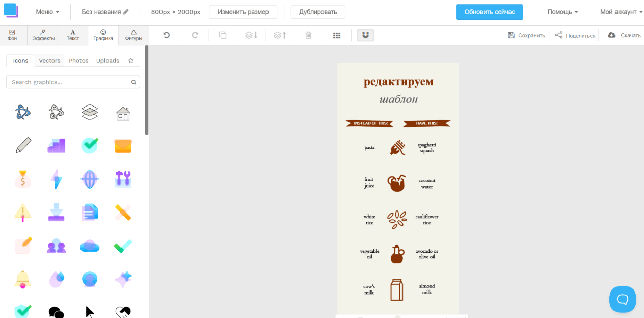The height and width of the screenshot is (318, 644).
Task: Open the chat support bubble
Action: click(x=623, y=299)
